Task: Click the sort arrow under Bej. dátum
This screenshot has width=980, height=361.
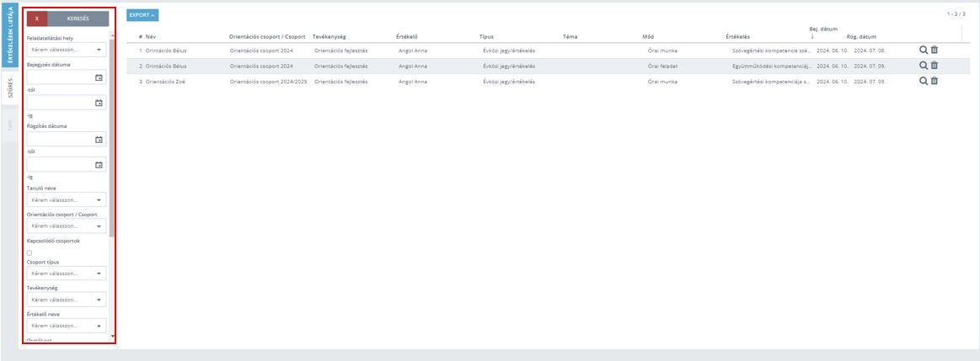Action: (x=811, y=36)
